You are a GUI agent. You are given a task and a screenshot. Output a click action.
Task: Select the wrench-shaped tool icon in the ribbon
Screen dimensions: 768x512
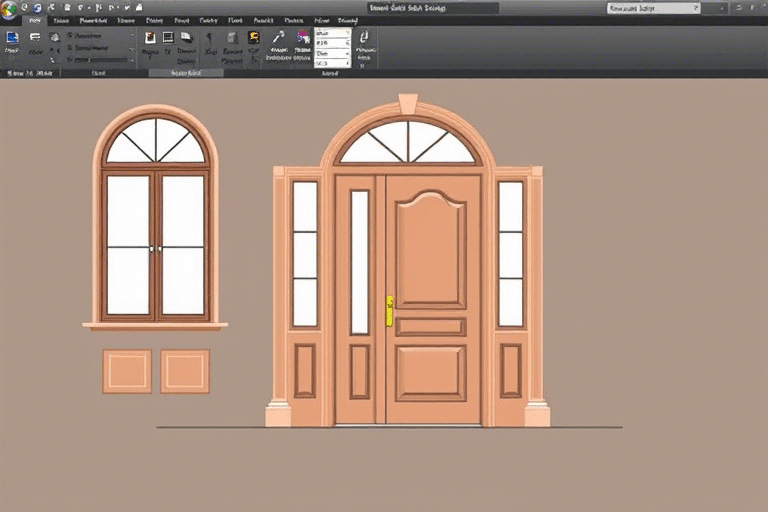[279, 38]
